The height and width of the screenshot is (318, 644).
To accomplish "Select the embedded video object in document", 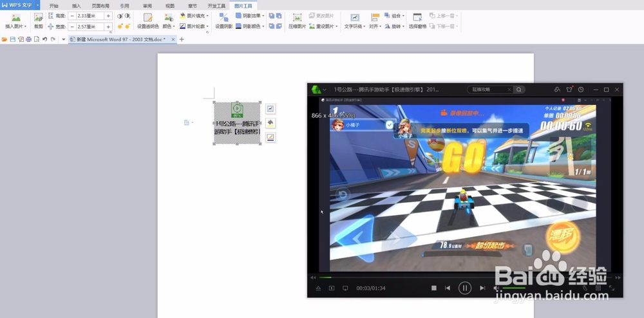I will pyautogui.click(x=237, y=123).
